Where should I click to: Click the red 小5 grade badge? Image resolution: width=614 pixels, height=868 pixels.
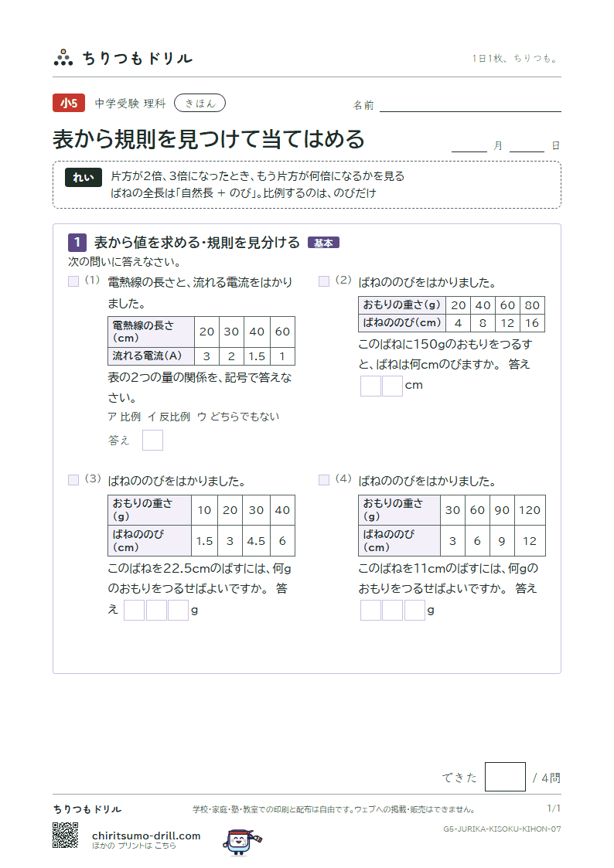click(x=69, y=103)
